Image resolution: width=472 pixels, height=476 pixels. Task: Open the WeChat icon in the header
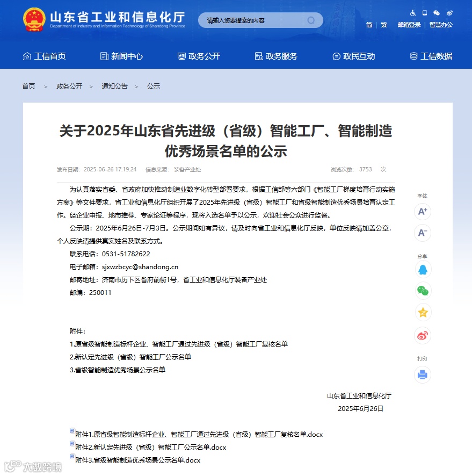437,13
